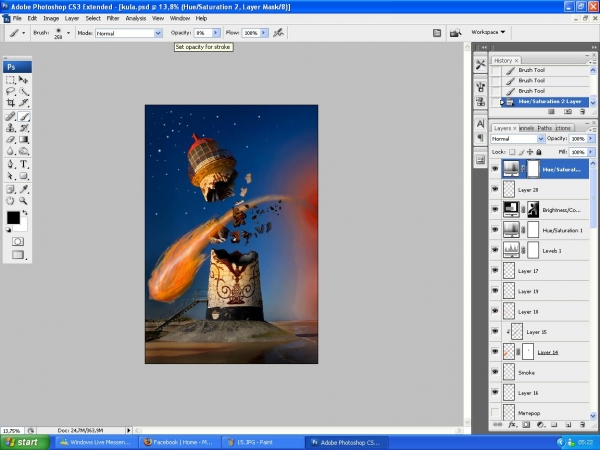
Task: Select the Pen tool
Action: click(x=10, y=164)
